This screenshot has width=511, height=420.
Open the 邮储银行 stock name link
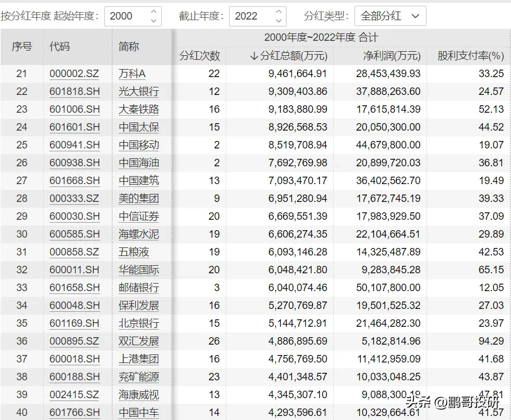click(x=139, y=288)
